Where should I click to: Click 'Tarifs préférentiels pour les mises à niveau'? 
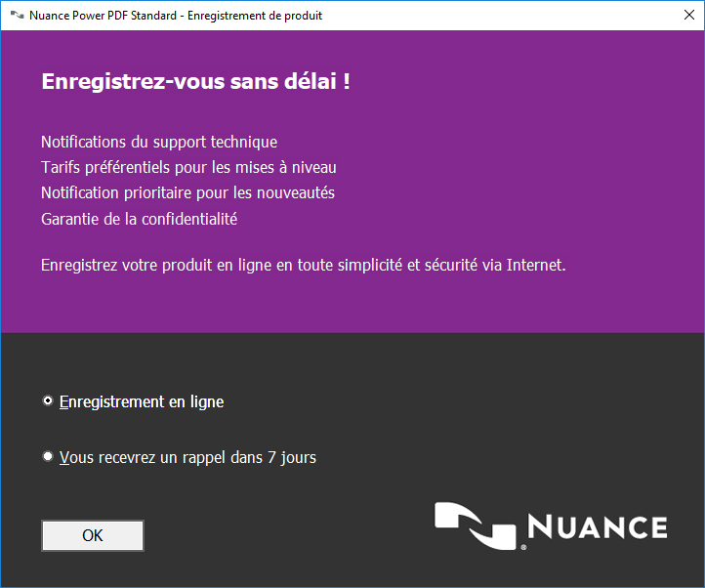point(188,167)
